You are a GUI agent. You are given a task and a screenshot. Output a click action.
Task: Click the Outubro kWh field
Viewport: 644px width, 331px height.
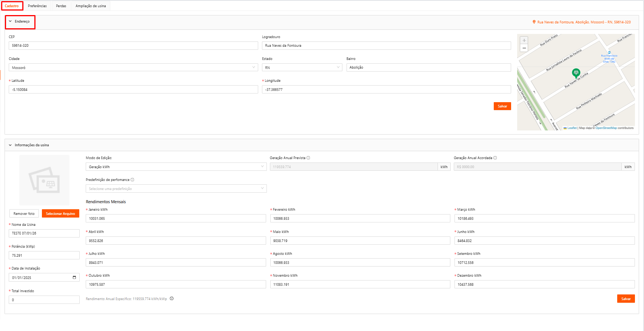tap(176, 284)
